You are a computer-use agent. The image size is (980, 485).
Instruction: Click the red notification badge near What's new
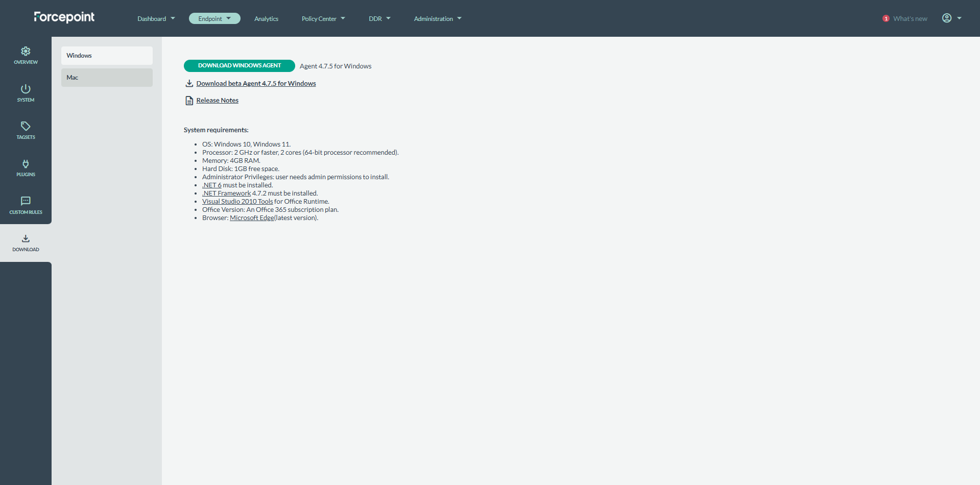tap(886, 18)
